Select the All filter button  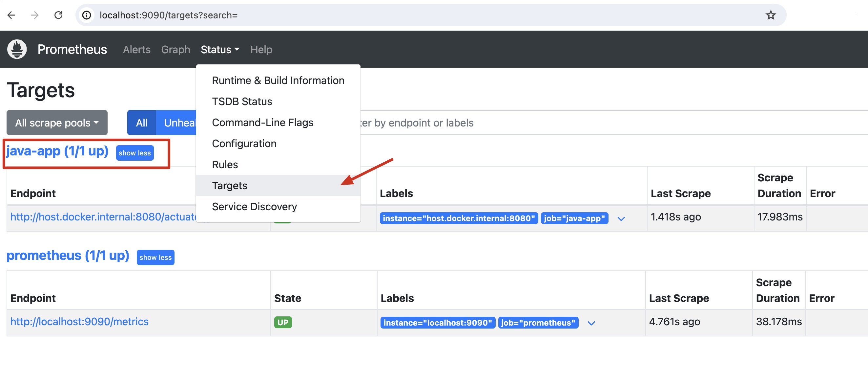(x=141, y=123)
